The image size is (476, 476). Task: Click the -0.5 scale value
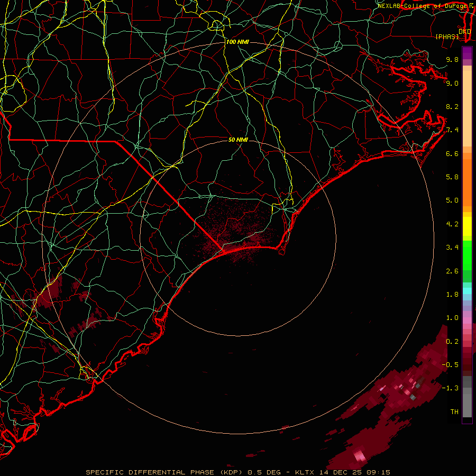451,365
